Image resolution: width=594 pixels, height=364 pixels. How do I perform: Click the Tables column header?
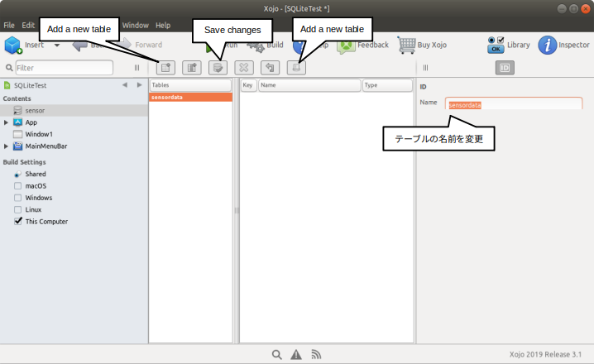pyautogui.click(x=190, y=85)
